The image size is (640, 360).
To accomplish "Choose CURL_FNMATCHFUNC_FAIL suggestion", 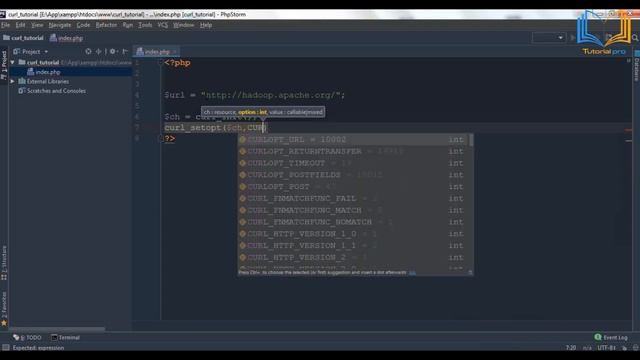I will 353,198.
